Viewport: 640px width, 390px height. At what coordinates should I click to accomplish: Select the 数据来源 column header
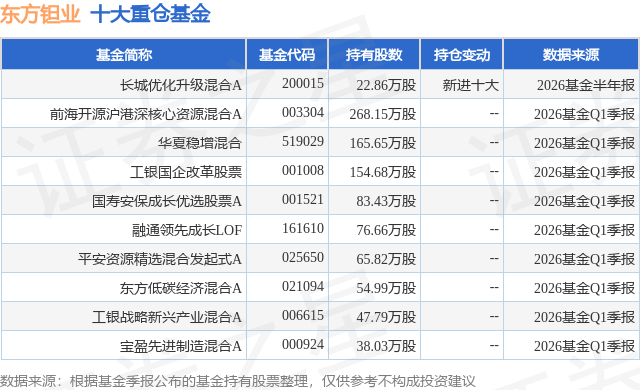pyautogui.click(x=571, y=55)
